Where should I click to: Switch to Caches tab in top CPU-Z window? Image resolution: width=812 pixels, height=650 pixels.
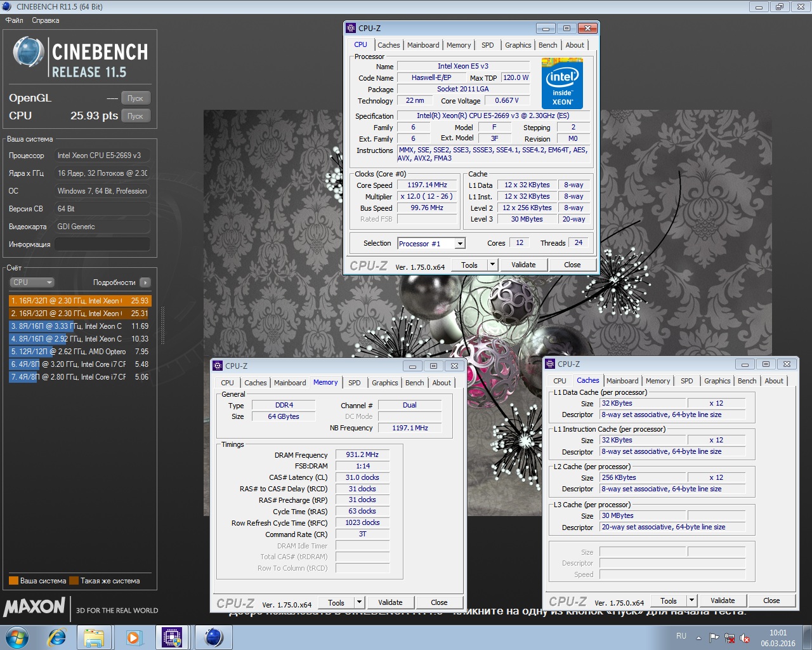point(389,45)
